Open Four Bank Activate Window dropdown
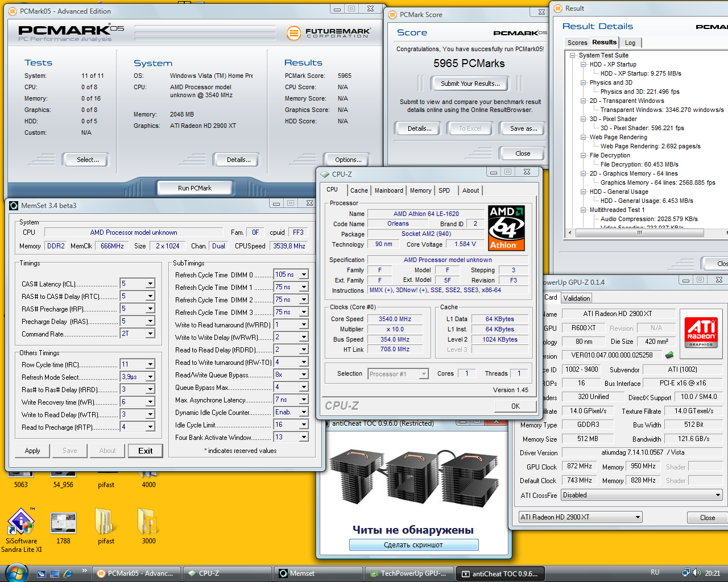The height and width of the screenshot is (582, 728). tap(304, 437)
